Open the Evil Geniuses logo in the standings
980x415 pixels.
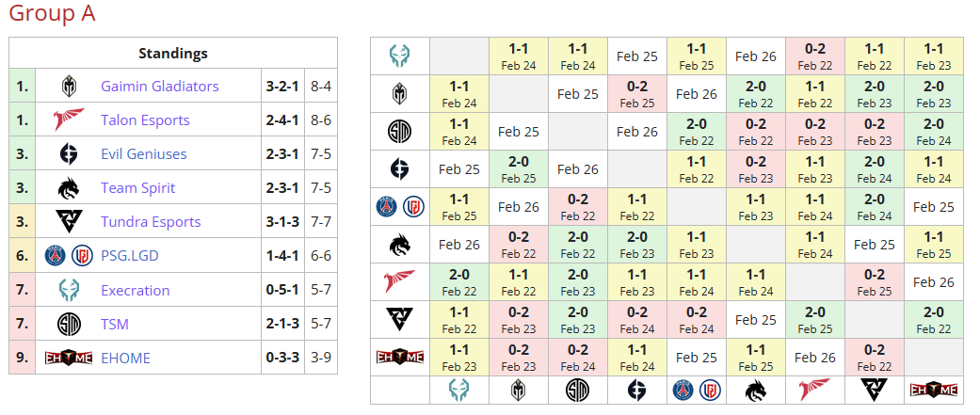coord(69,154)
